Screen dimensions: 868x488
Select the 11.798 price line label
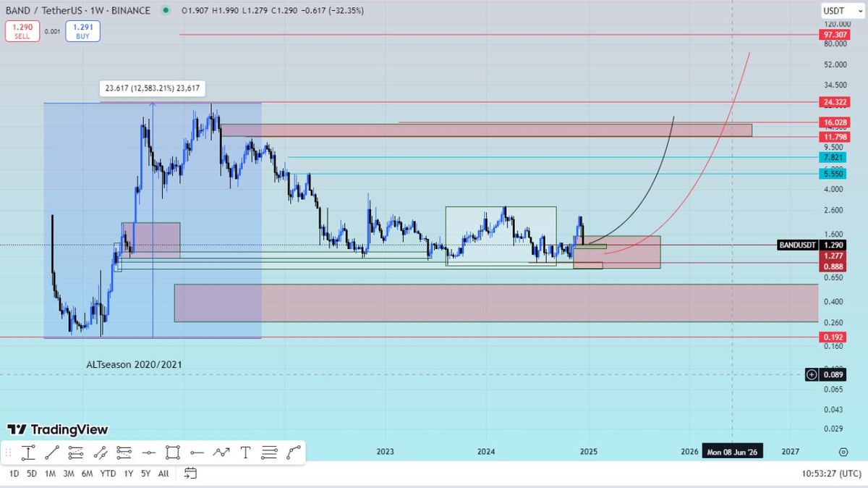[835, 137]
